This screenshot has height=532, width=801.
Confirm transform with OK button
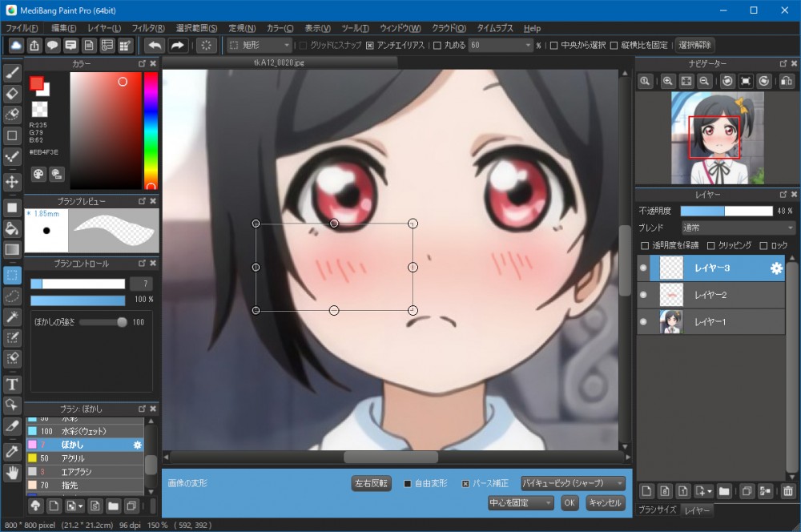point(570,503)
